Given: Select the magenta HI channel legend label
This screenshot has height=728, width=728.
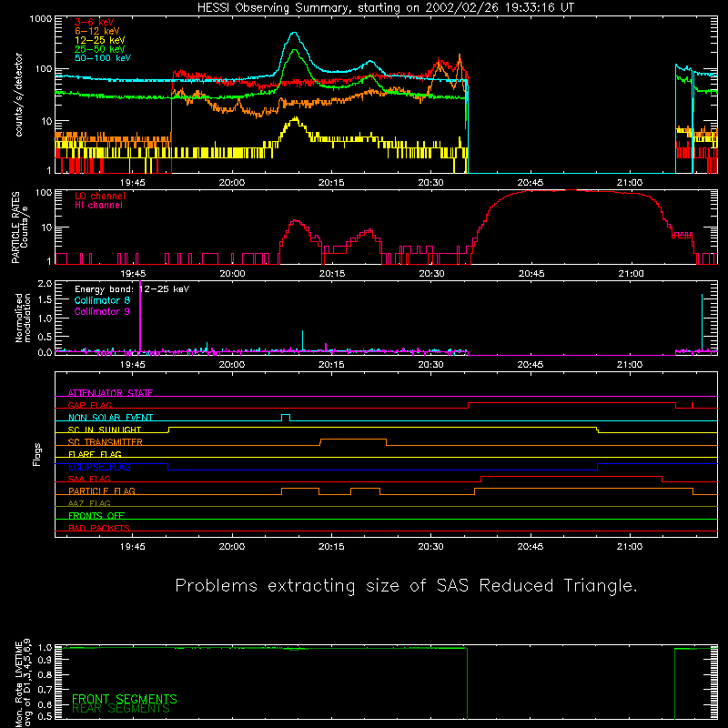Looking at the screenshot, I should click(x=99, y=206).
